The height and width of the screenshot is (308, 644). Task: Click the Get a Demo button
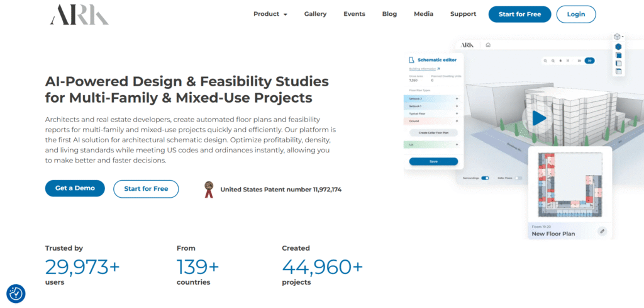pyautogui.click(x=75, y=188)
